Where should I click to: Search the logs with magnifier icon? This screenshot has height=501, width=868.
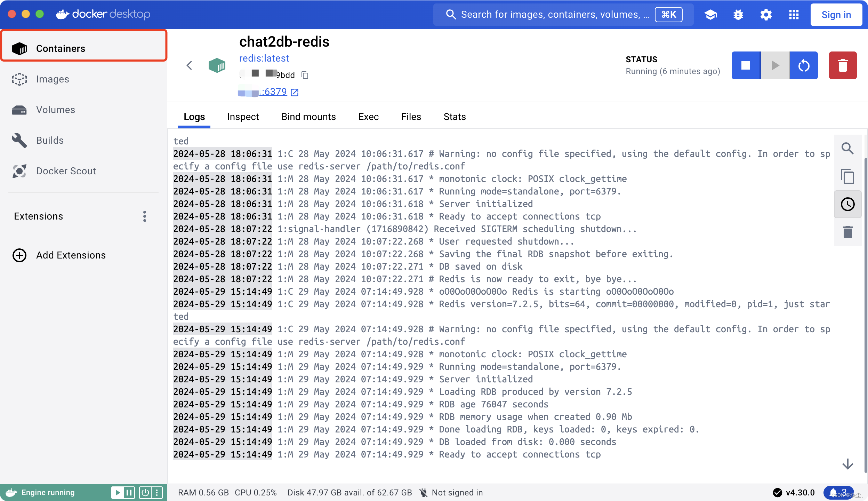click(847, 149)
